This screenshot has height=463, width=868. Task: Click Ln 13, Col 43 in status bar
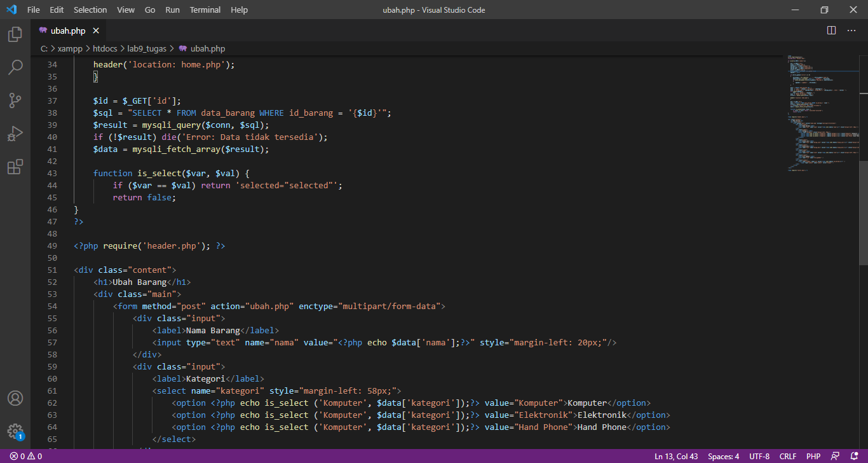676,456
